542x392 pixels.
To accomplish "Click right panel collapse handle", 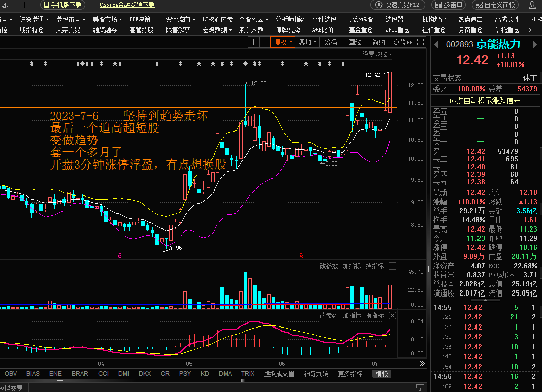I will [429, 268].
